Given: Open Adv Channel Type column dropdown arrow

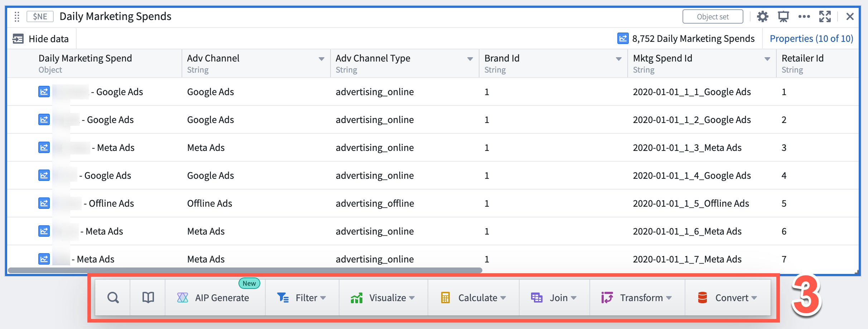Looking at the screenshot, I should tap(470, 59).
